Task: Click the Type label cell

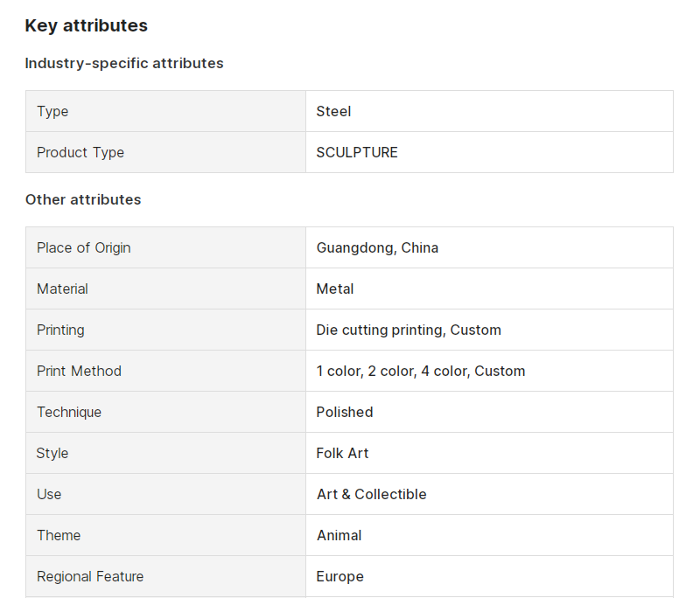Action: [x=165, y=111]
